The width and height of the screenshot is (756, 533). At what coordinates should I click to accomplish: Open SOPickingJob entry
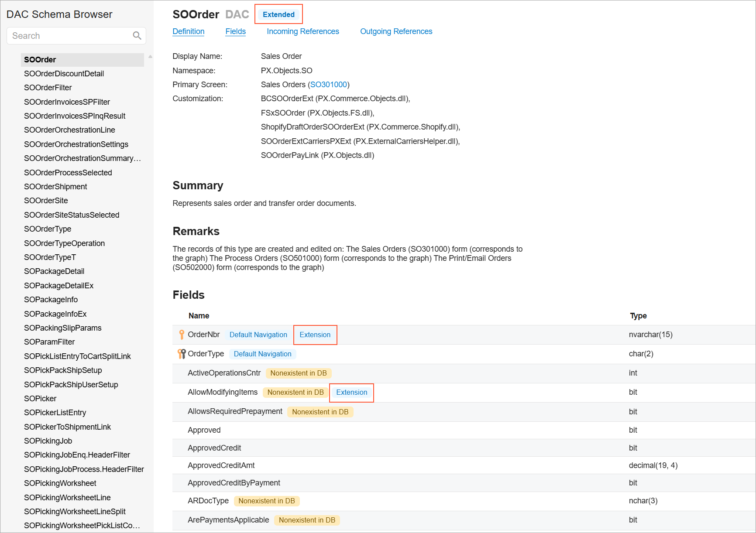(x=48, y=441)
